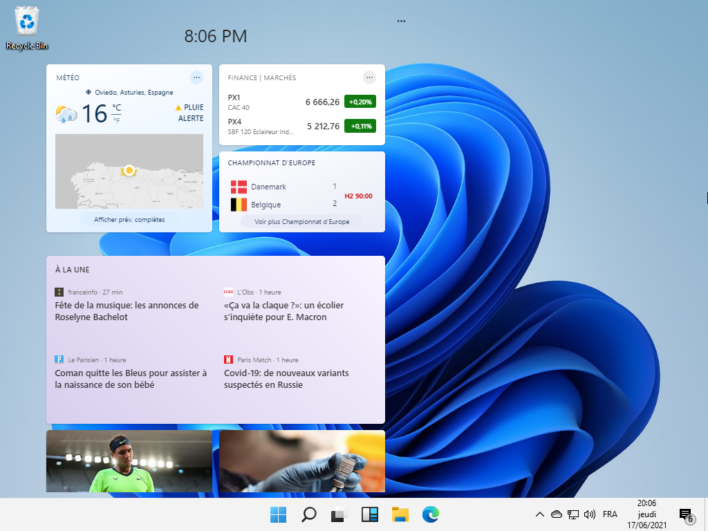Viewport: 708px width, 531px height.
Task: Click the volume speaker tray icon
Action: pos(589,514)
